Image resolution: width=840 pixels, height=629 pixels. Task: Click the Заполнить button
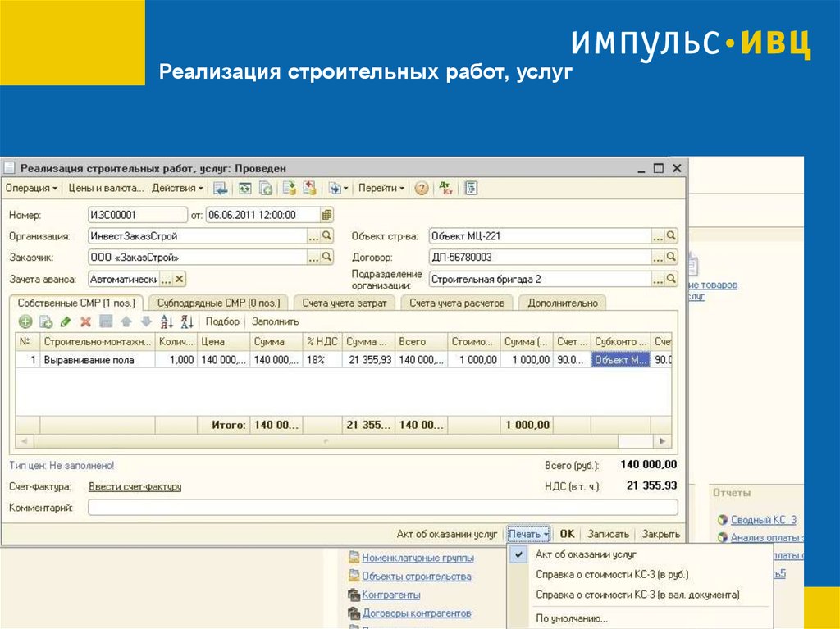[276, 321]
